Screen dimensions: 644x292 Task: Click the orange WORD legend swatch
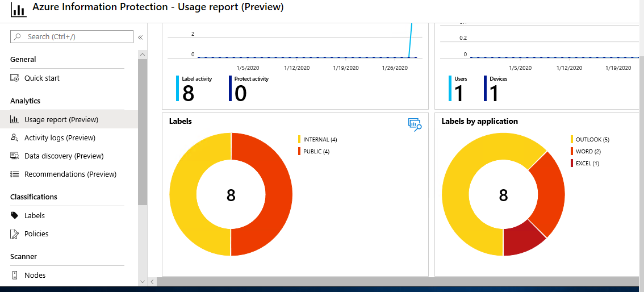tap(572, 152)
